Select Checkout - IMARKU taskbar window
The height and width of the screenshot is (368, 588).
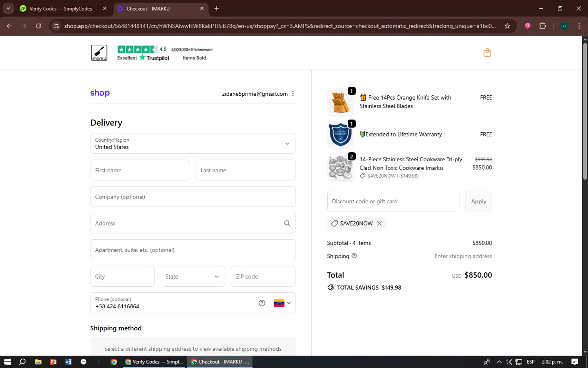tap(220, 362)
